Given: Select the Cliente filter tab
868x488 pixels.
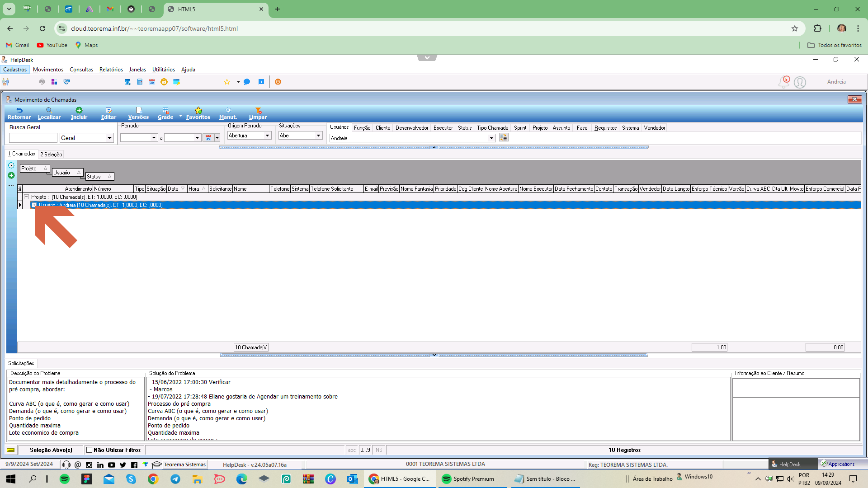Looking at the screenshot, I should click(x=383, y=128).
